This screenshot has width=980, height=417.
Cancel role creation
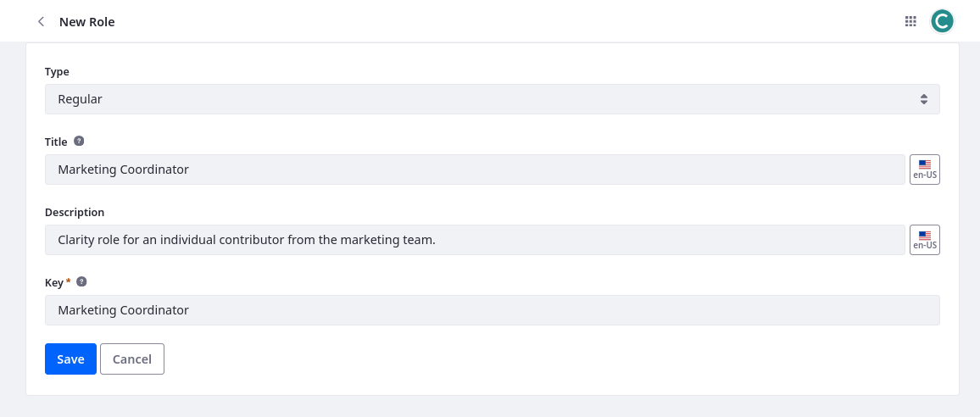tap(132, 359)
